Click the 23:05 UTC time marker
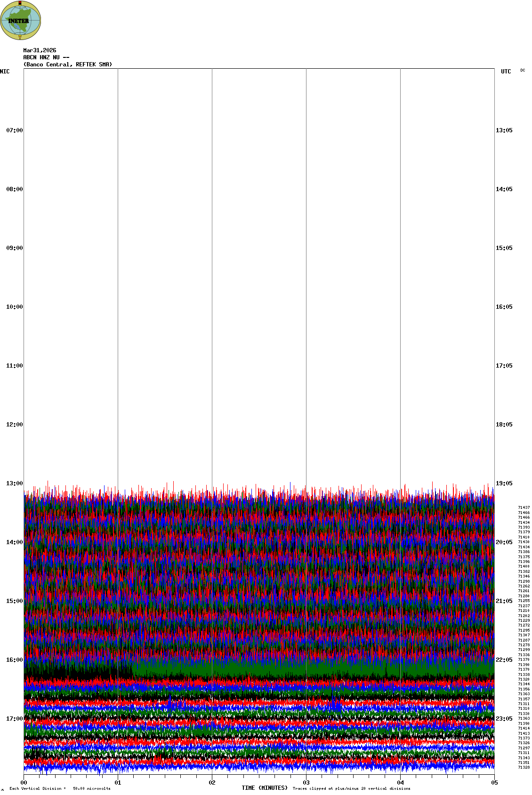Screen dimensions: 532x795 pos(504,719)
